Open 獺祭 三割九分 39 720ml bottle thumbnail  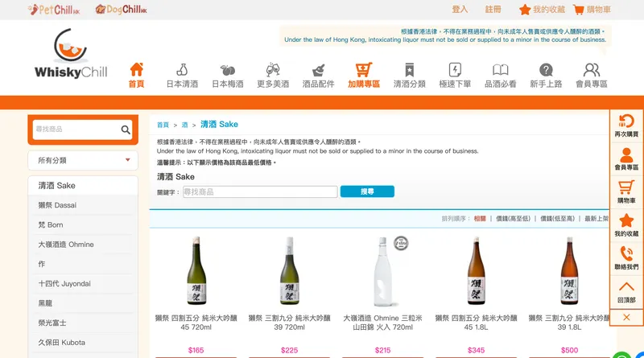290,270
